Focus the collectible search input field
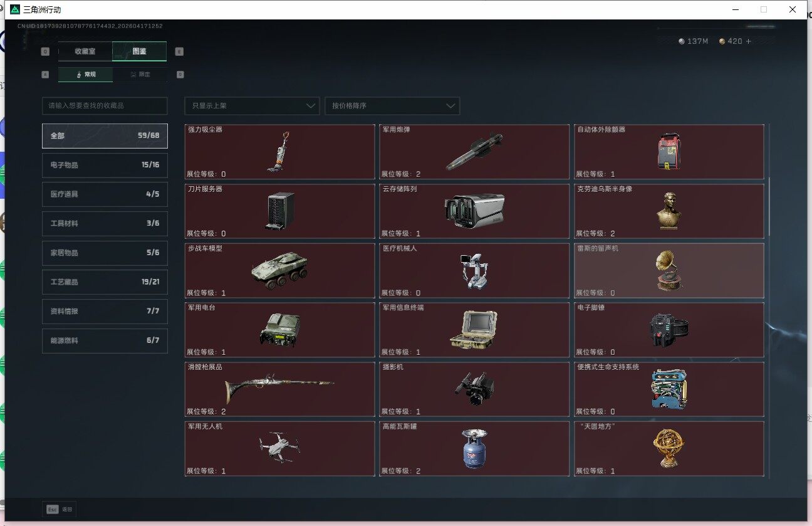The height and width of the screenshot is (526, 812). 105,106
